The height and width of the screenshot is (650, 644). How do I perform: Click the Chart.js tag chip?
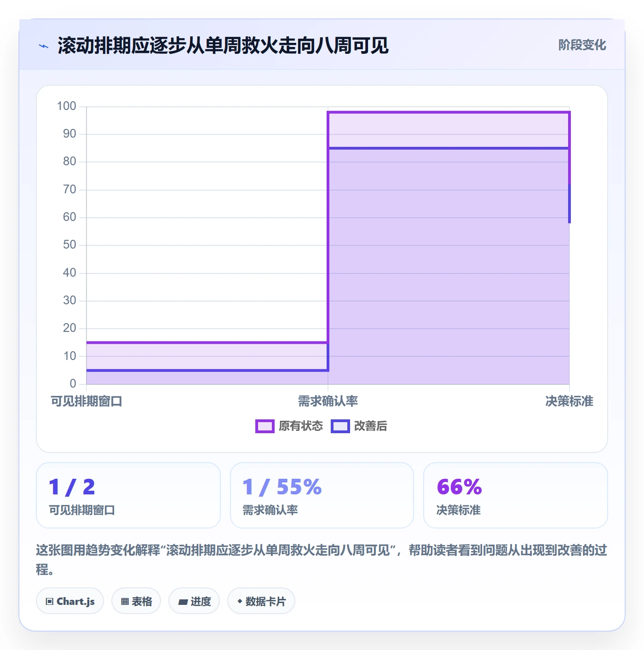tap(70, 601)
